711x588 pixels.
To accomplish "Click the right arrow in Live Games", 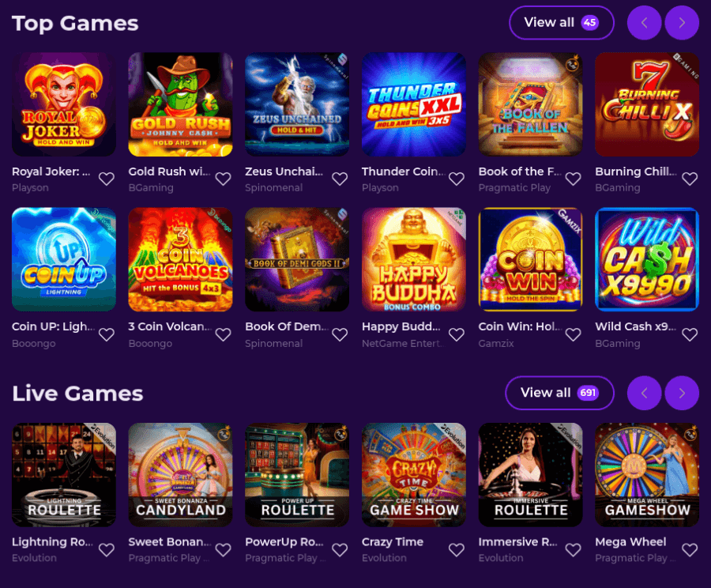I will (681, 393).
